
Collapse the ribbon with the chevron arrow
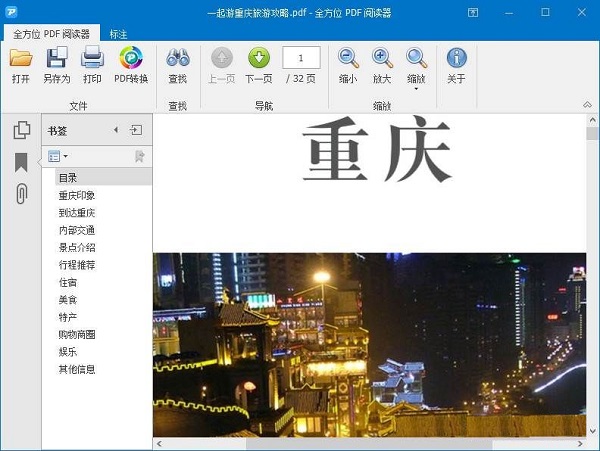point(587,105)
